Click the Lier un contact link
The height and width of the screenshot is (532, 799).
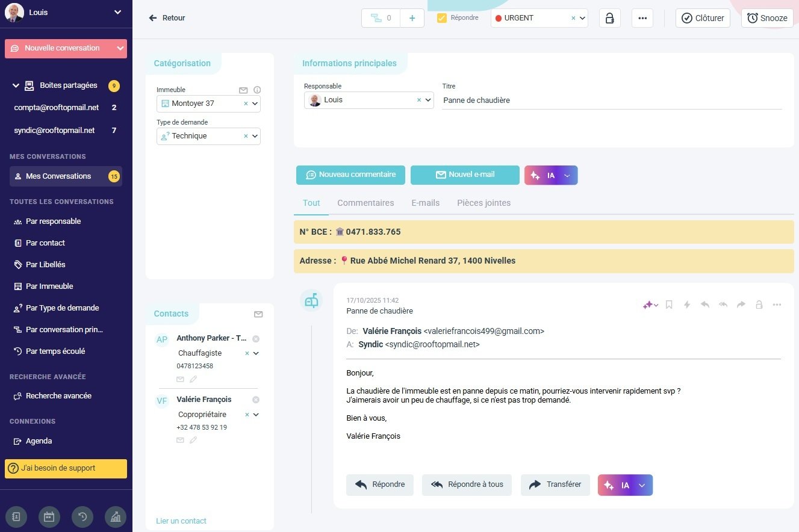tap(181, 521)
